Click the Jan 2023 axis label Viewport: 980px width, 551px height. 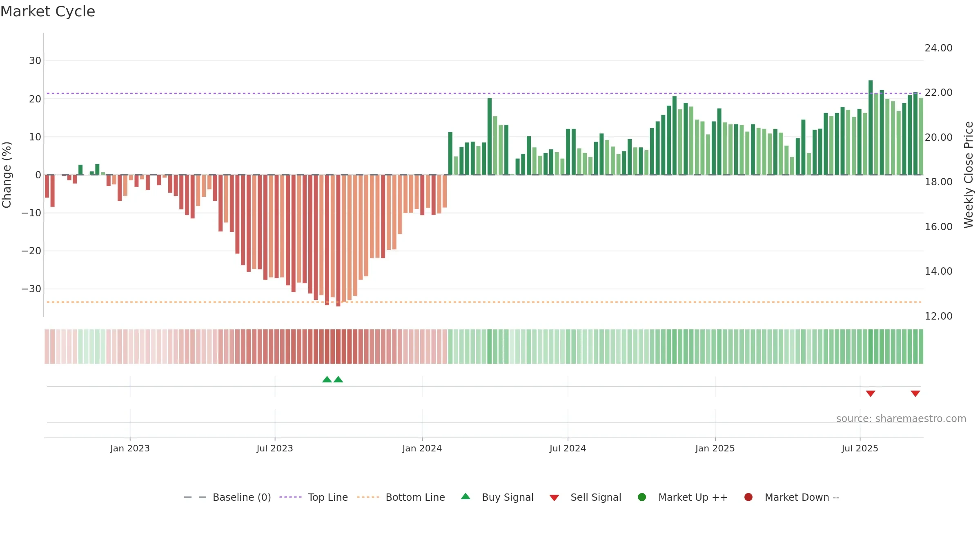[x=130, y=448]
